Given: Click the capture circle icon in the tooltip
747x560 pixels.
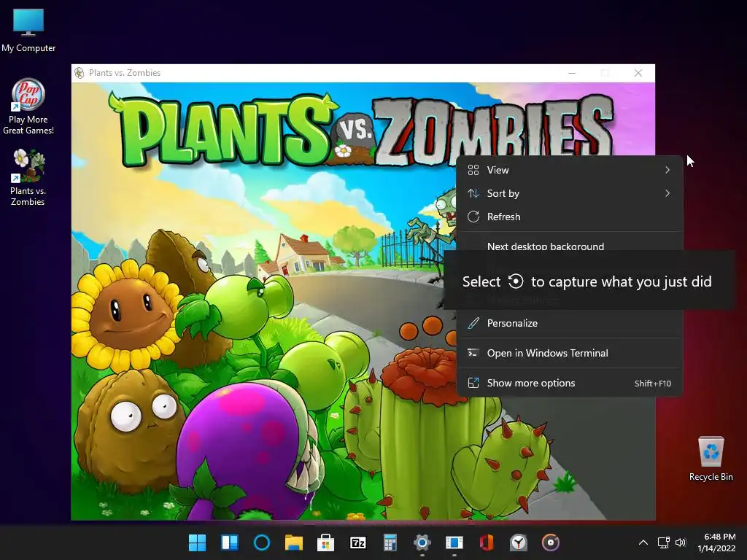Looking at the screenshot, I should [516, 281].
